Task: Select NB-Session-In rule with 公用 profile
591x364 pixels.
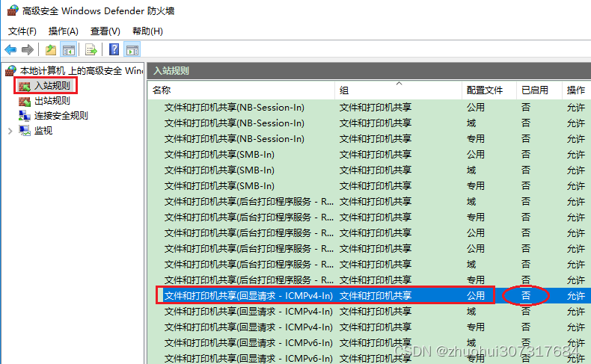Action: coord(370,108)
